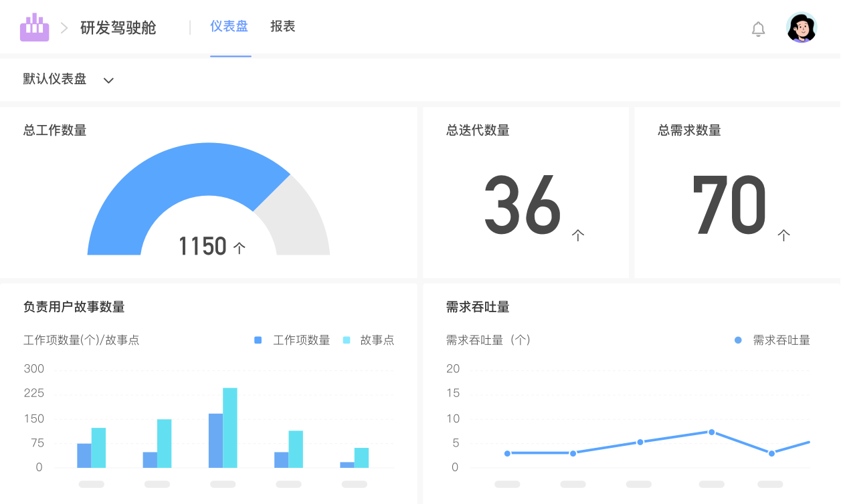Screen dimensions: 841x504
Task: Click the upward arrow beside number 36
Action: pyautogui.click(x=578, y=235)
